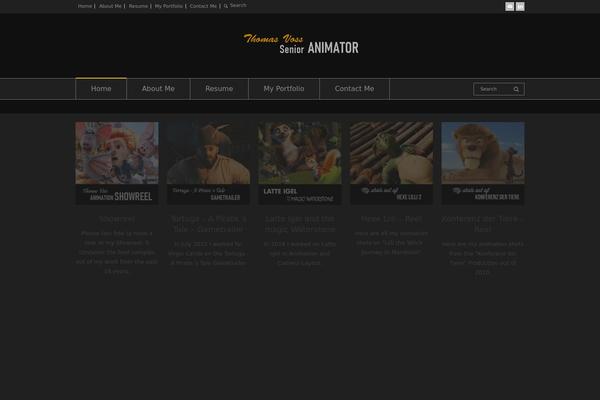Open the LinkedIn social icon in the top bar
The height and width of the screenshot is (400, 600).
pyautogui.click(x=520, y=7)
